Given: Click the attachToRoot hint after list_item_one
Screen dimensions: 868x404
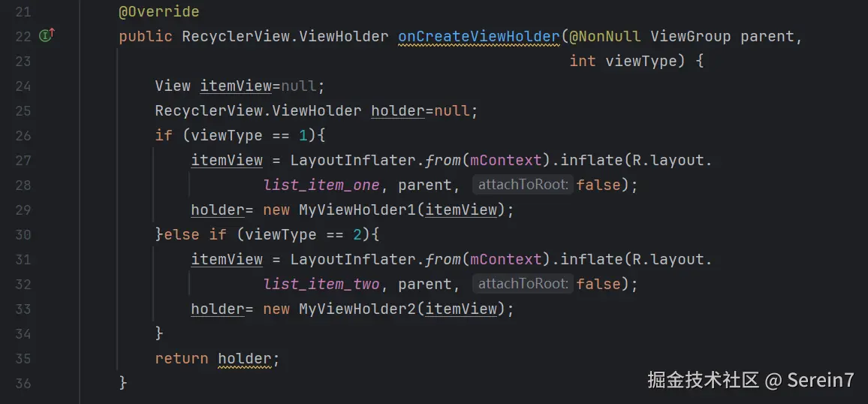Looking at the screenshot, I should [523, 185].
